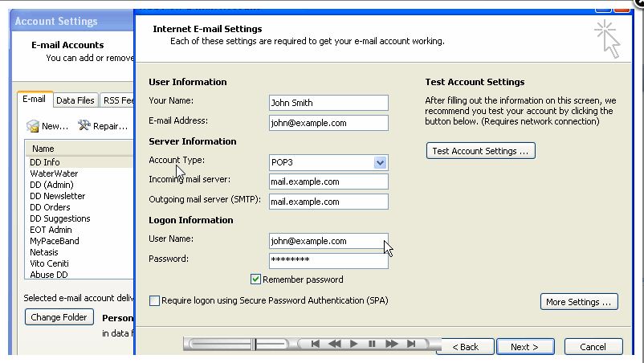The image size is (644, 363).
Task: Open the RSS Feeds tab
Action: (x=117, y=100)
